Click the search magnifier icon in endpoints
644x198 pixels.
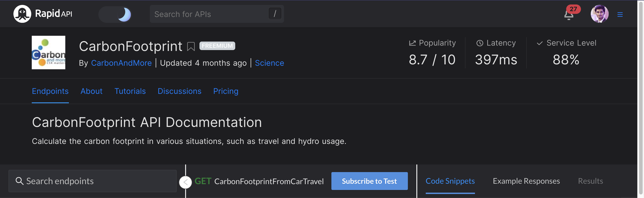19,181
